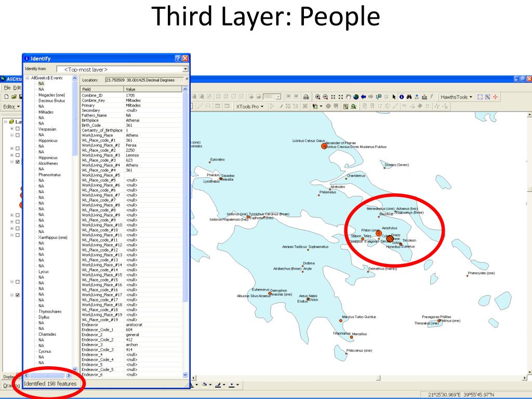This screenshot has height=399, width=532.
Task: Open the Go To XY tool
Action: click(417, 97)
